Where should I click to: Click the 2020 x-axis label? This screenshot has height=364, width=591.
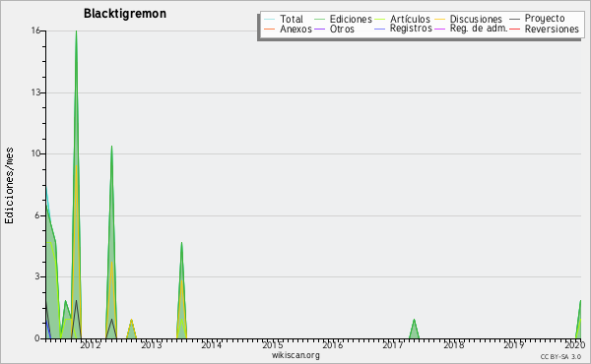575,344
